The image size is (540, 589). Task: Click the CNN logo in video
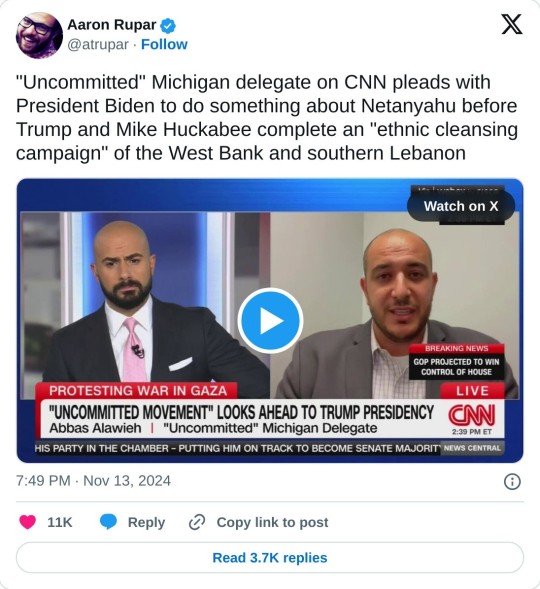coord(472,415)
